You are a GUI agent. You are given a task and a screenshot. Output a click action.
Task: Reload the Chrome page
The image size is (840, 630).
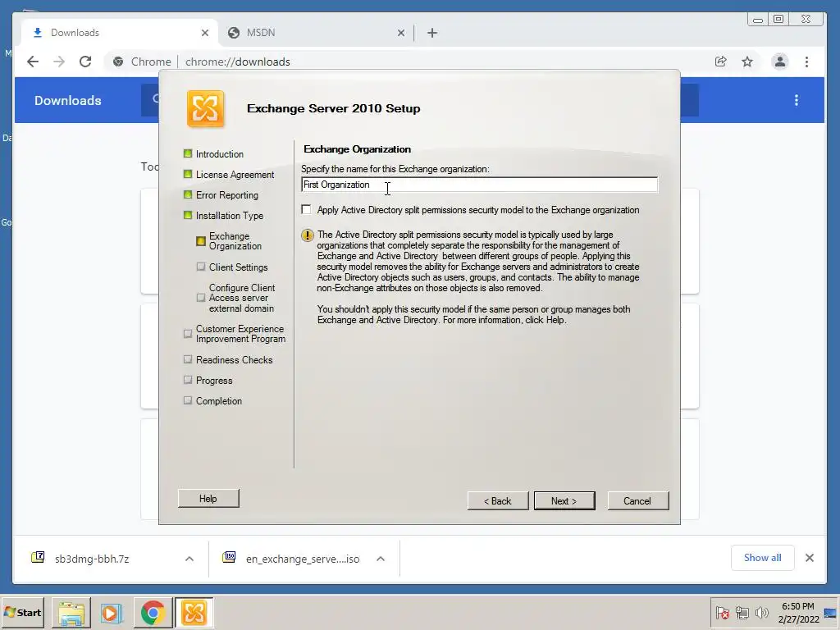click(x=85, y=62)
